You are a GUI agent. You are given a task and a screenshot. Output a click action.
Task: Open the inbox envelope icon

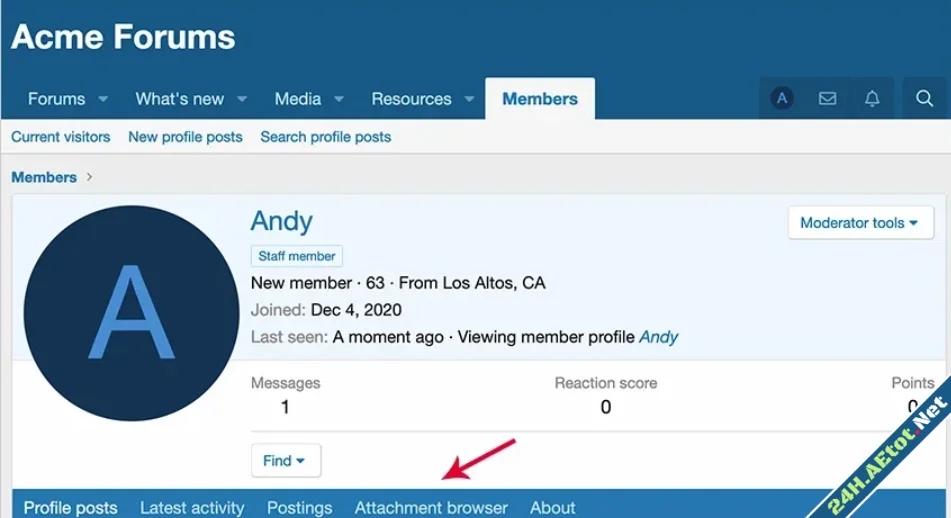click(x=827, y=99)
